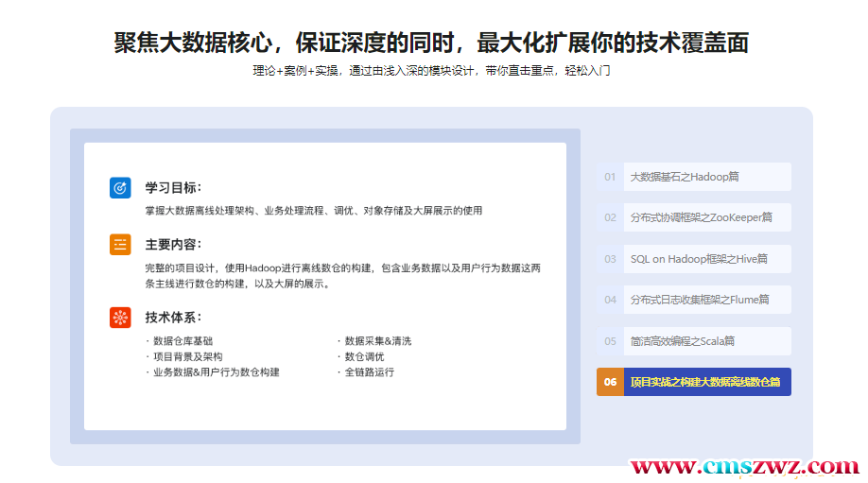Click the orange 06 number badge
The height and width of the screenshot is (483, 868).
click(x=610, y=382)
